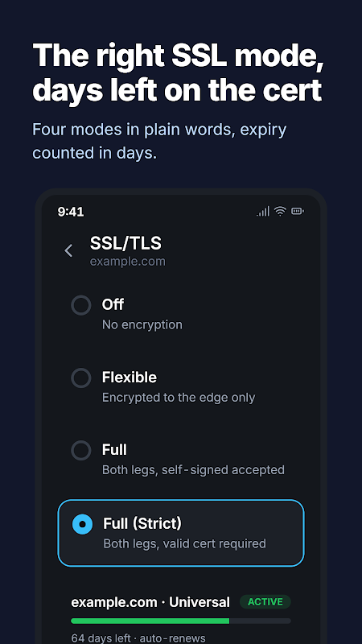The width and height of the screenshot is (362, 644).
Task: Open the example.com · Universal certificate
Action: point(150,602)
